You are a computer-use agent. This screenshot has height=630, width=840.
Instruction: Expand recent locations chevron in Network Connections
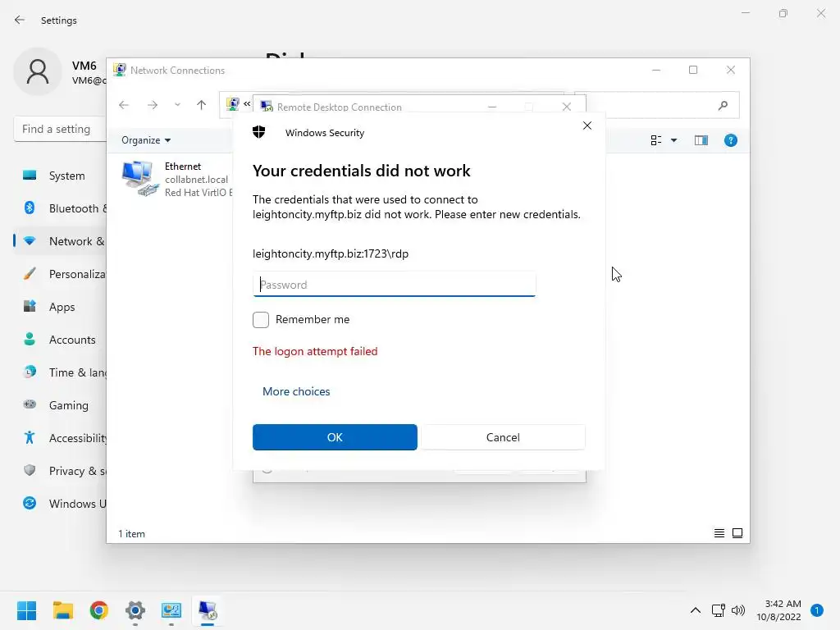[177, 105]
